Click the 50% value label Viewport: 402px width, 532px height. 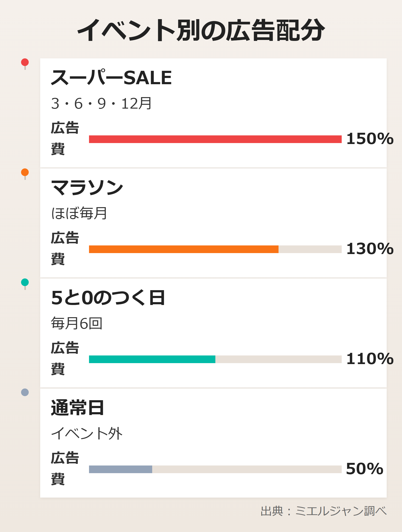tap(364, 469)
